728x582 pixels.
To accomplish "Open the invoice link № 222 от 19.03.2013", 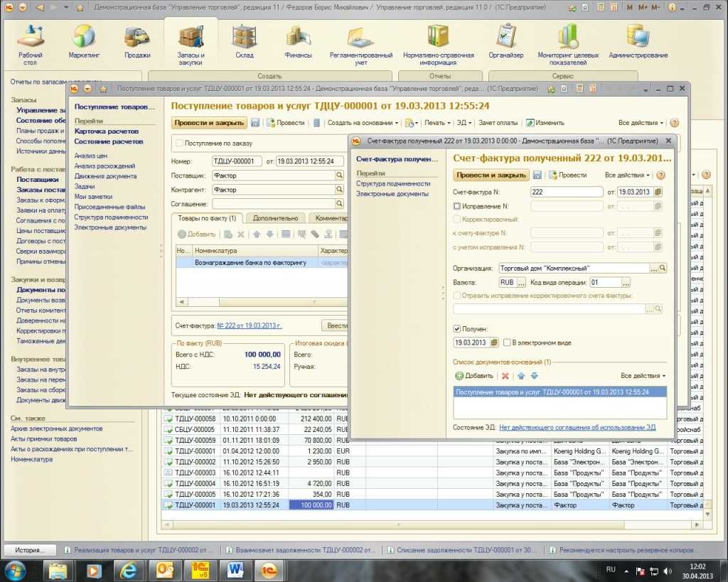I will (249, 325).
